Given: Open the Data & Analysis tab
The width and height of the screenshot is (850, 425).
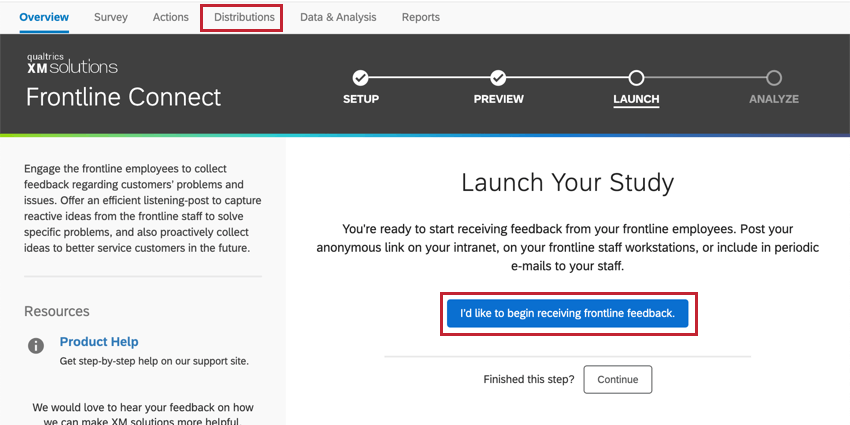Looking at the screenshot, I should 338,17.
